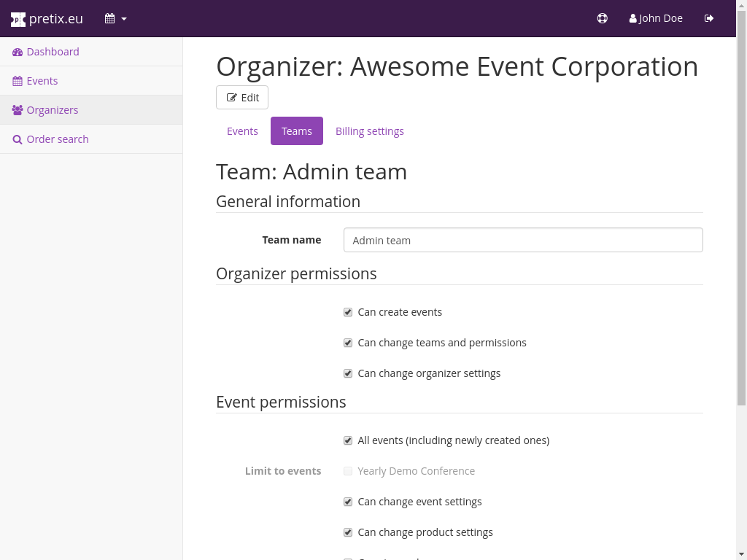Select Organizers in the sidebar
The width and height of the screenshot is (747, 560).
tap(91, 110)
